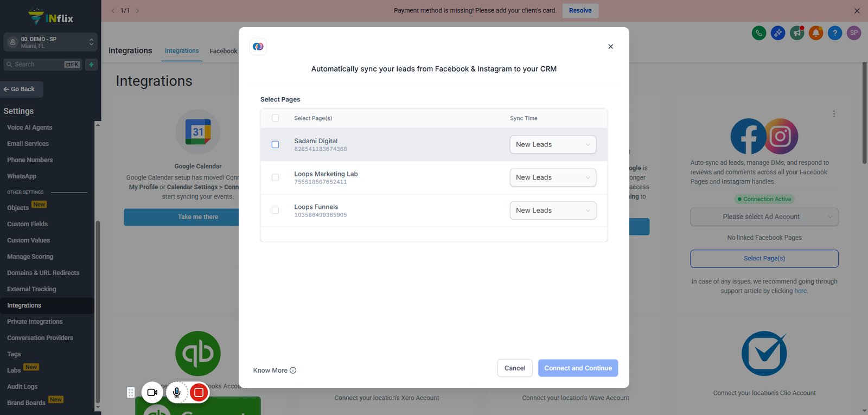Open Private Integrations in the settings sidebar
Image resolution: width=868 pixels, height=415 pixels.
pyautogui.click(x=35, y=322)
